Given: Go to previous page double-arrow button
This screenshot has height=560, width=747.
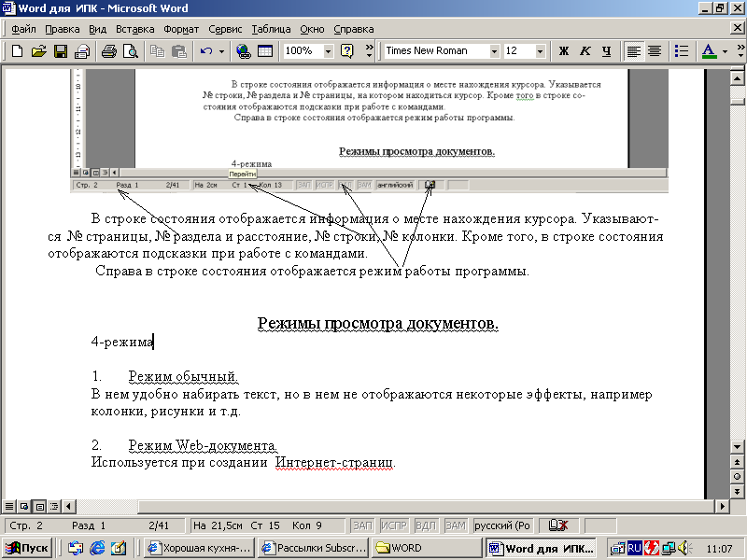Looking at the screenshot, I should (737, 461).
